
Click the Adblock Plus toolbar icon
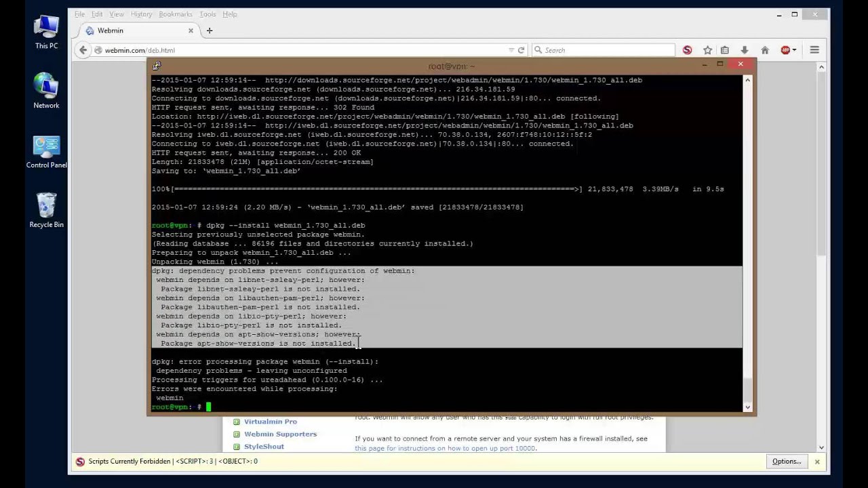(x=785, y=50)
